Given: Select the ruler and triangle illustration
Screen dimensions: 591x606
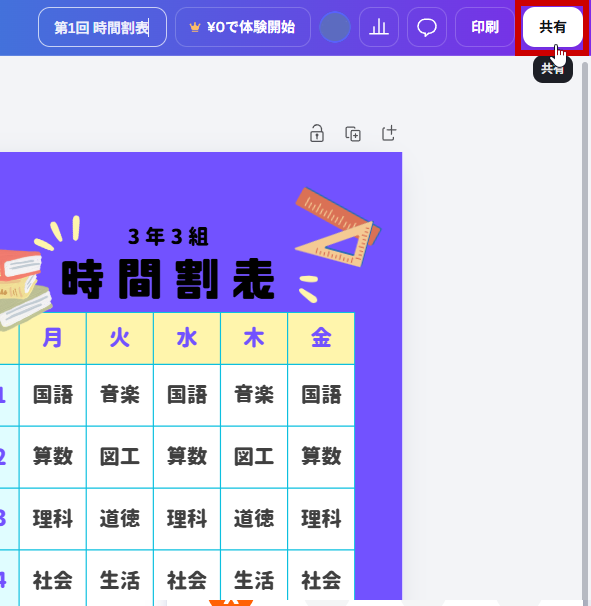Looking at the screenshot, I should tap(338, 227).
